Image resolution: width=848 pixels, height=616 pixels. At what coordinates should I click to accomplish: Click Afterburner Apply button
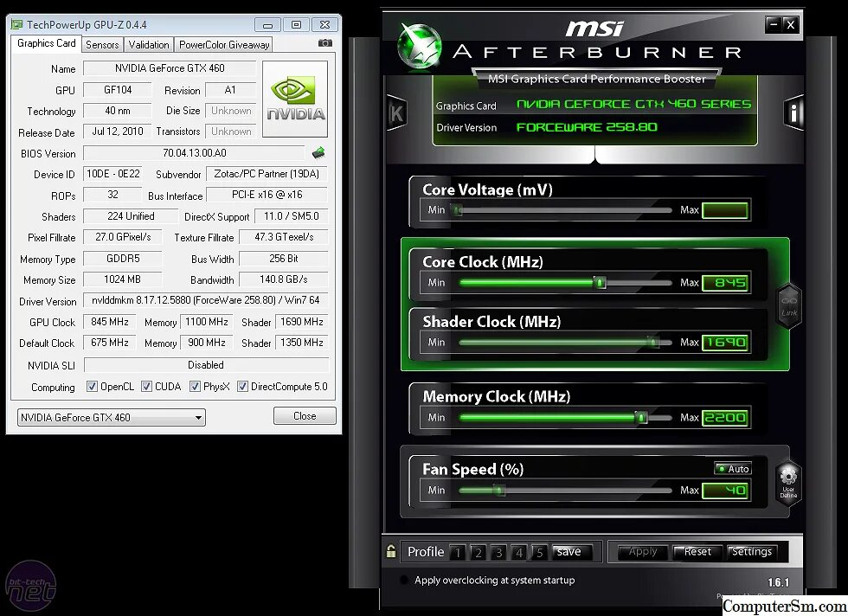[x=643, y=552]
